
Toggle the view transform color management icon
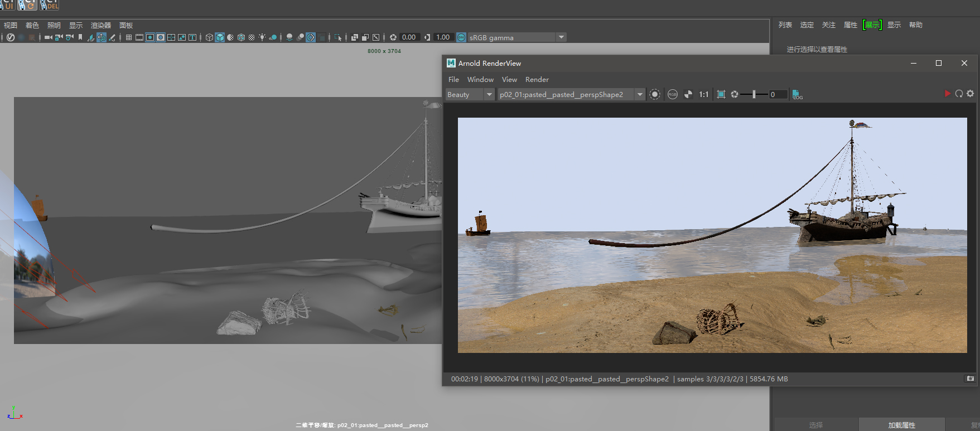461,37
